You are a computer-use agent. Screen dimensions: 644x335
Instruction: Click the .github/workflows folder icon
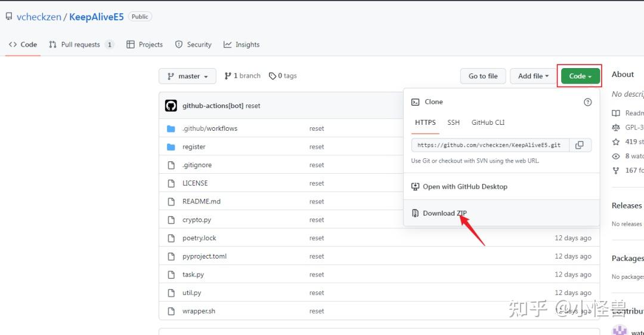pos(171,128)
